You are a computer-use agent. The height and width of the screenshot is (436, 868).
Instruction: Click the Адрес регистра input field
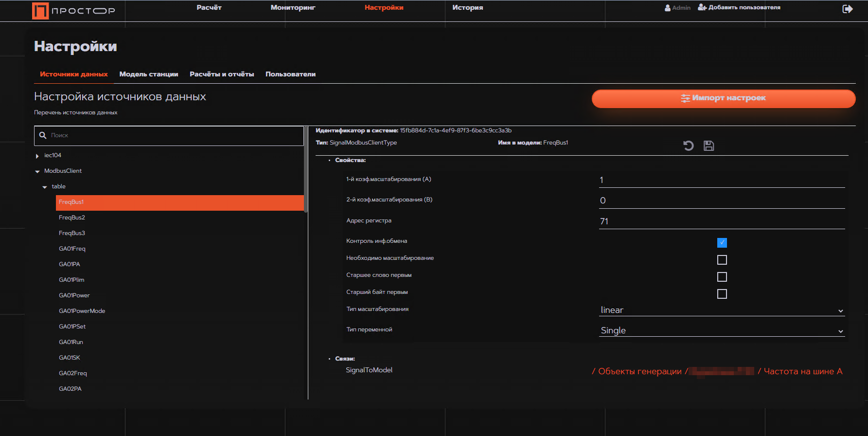722,221
